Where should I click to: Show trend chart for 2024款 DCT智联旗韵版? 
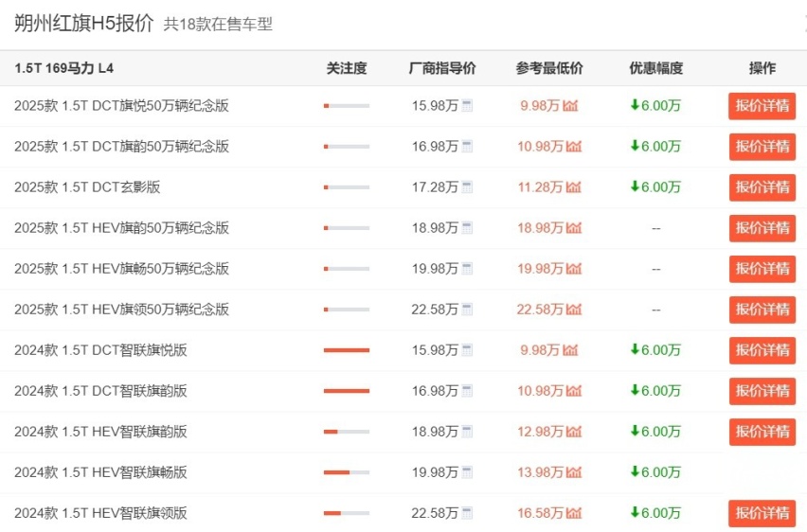point(574,391)
